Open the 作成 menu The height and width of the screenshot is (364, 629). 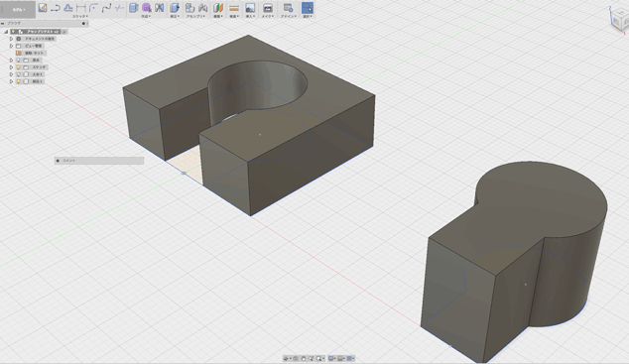coord(146,16)
